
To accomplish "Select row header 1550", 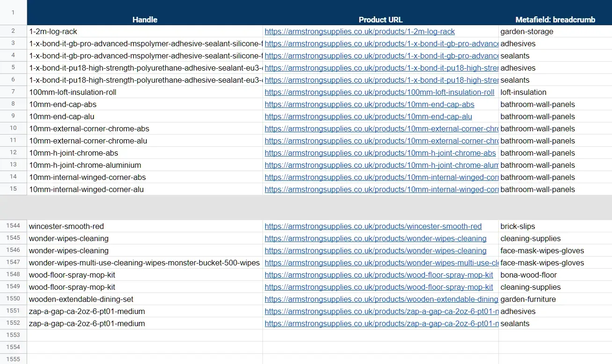I will (13, 299).
